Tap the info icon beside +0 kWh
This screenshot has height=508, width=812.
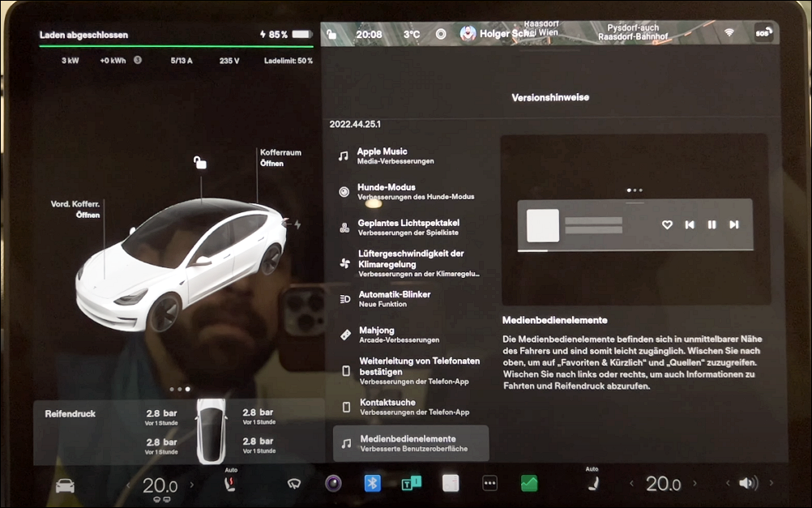click(138, 60)
